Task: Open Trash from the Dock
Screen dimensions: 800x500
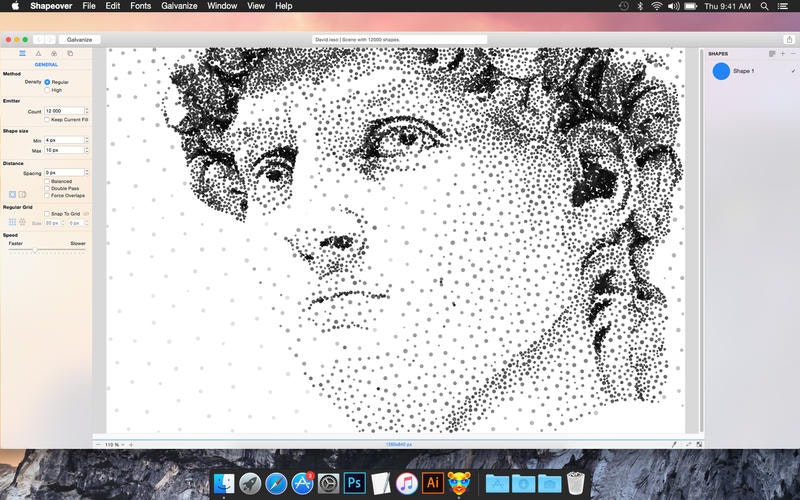Action: pos(576,483)
